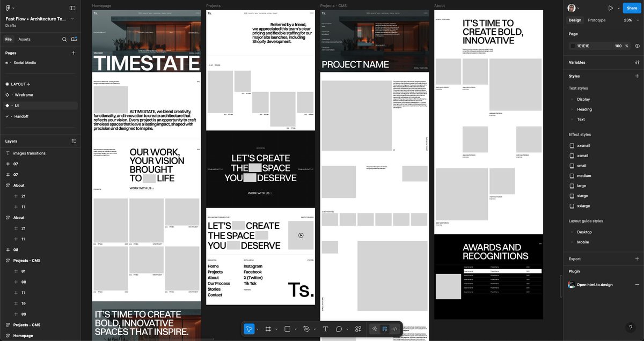644x341 pixels.
Task: Enable the xxsmall effect style checkbox
Action: (571, 145)
